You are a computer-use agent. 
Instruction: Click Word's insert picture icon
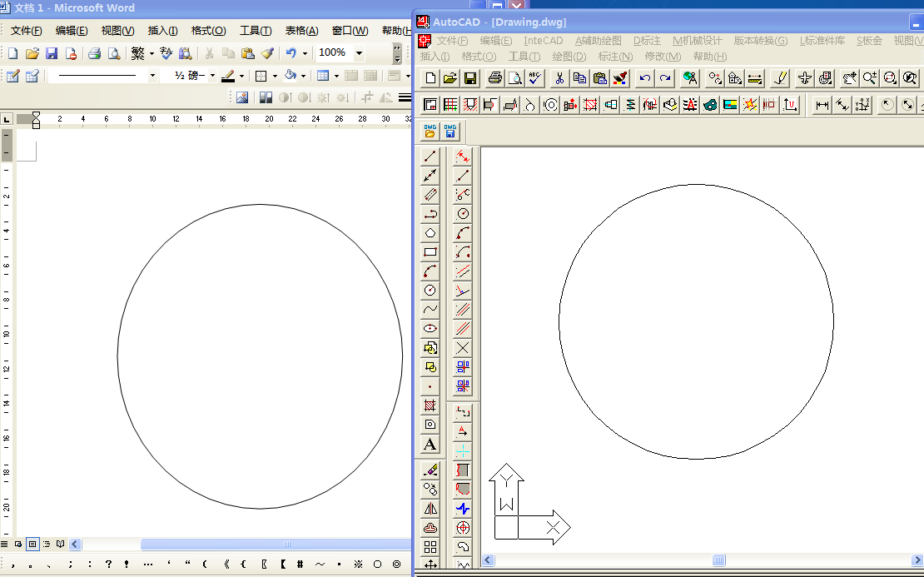click(x=242, y=97)
